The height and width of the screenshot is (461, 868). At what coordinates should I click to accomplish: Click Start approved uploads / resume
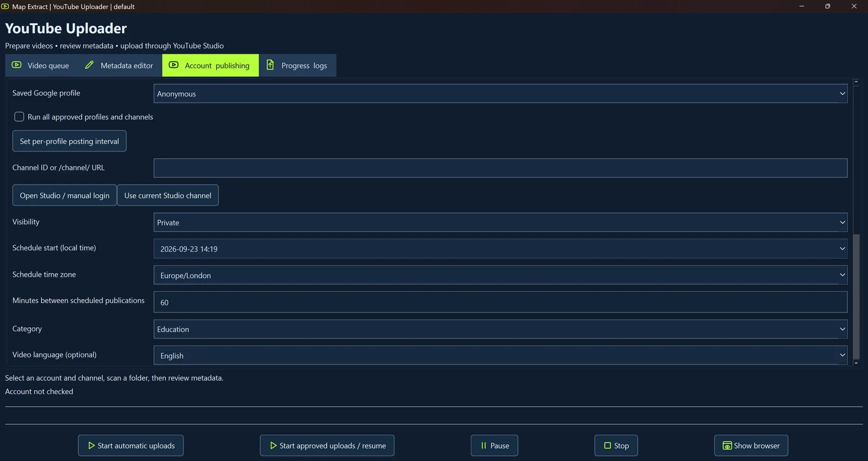327,445
